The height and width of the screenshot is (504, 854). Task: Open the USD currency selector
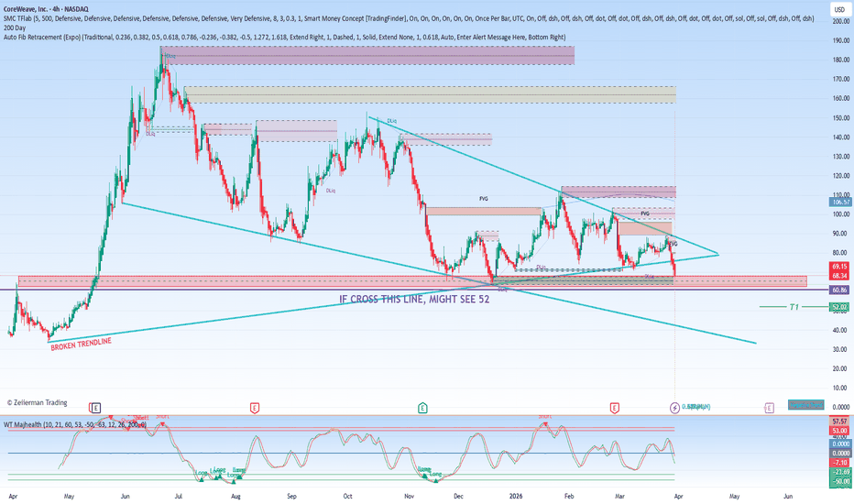click(838, 9)
